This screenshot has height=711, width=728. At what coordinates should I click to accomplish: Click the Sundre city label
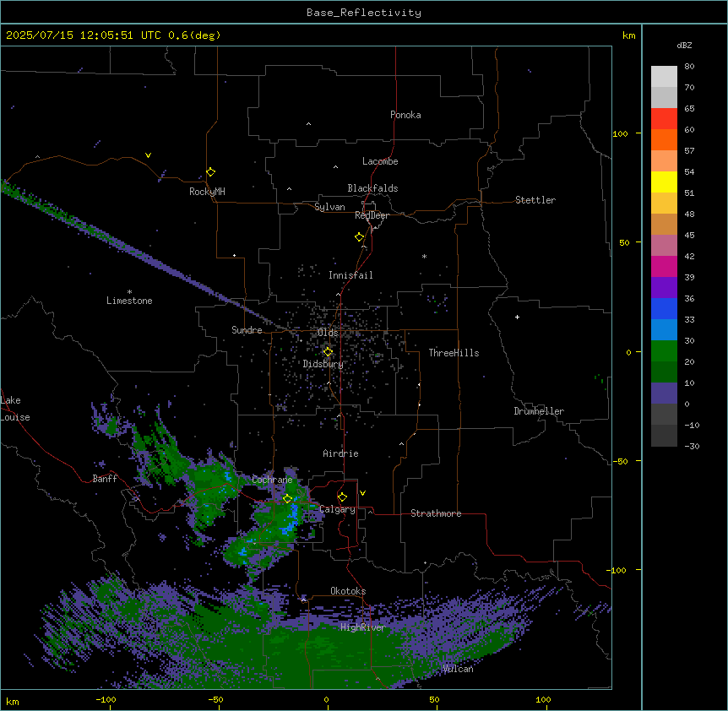[x=247, y=330]
